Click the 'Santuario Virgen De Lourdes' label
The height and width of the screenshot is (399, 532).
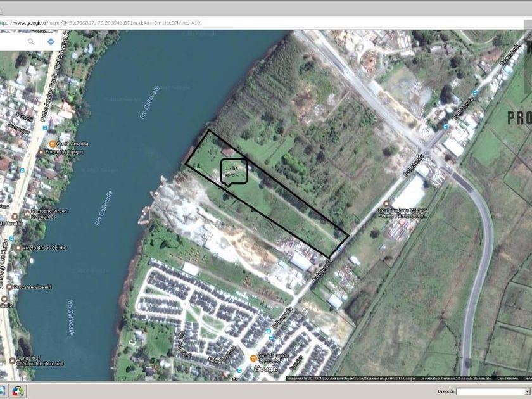[x=49, y=214]
